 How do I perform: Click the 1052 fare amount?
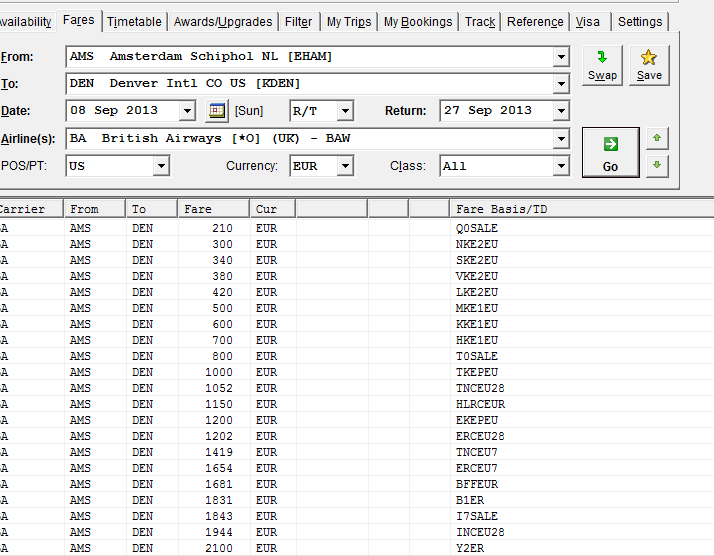pyautogui.click(x=219, y=388)
